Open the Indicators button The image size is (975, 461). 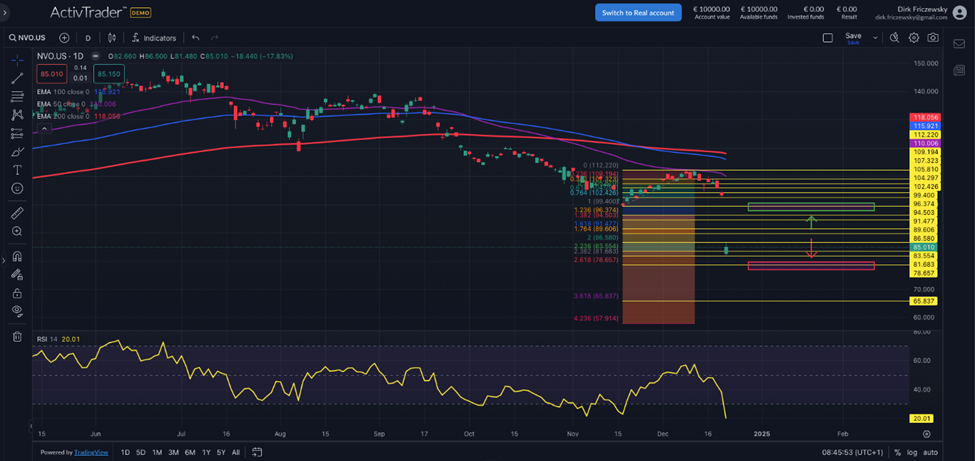coord(154,38)
